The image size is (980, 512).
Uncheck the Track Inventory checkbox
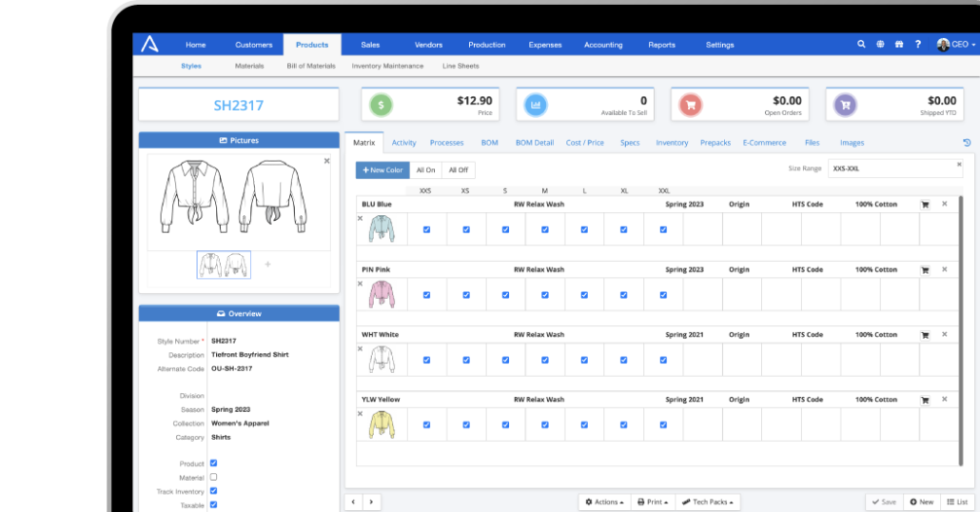[x=213, y=491]
